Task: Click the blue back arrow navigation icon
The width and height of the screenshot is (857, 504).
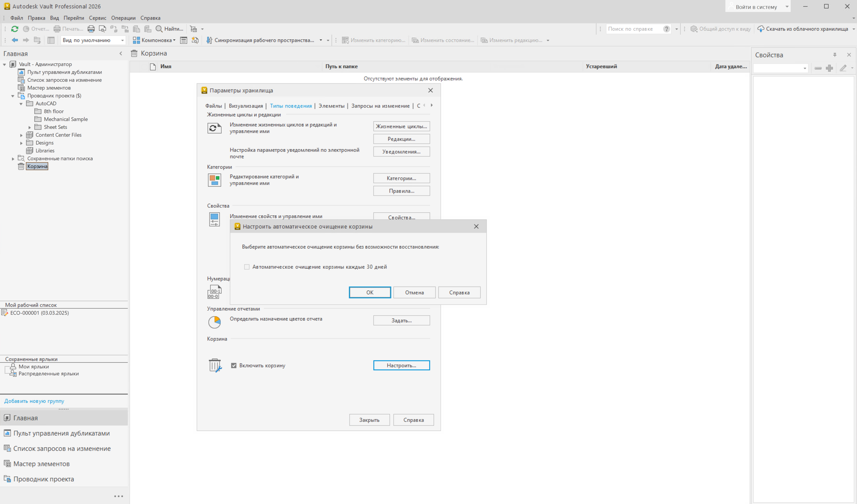Action: click(15, 40)
